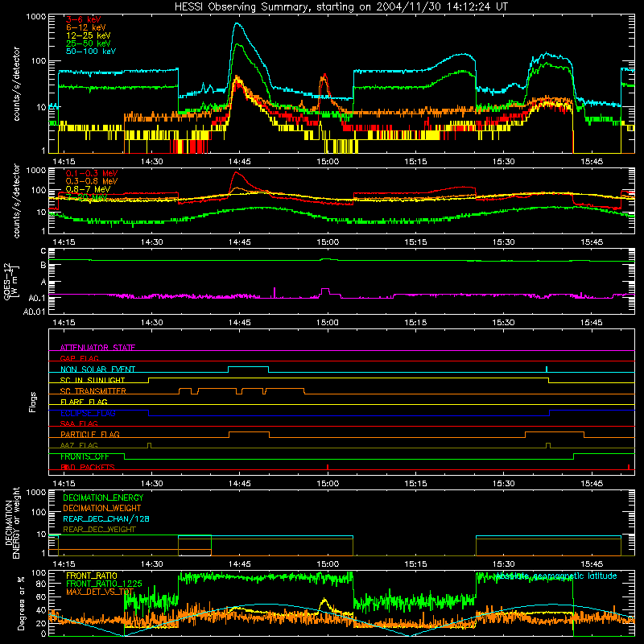Select the DECIMATION_ENERGY legend label

point(103,497)
